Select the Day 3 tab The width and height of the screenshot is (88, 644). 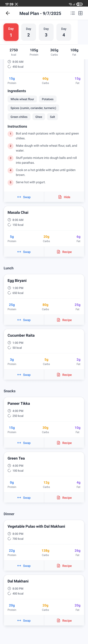tap(46, 32)
